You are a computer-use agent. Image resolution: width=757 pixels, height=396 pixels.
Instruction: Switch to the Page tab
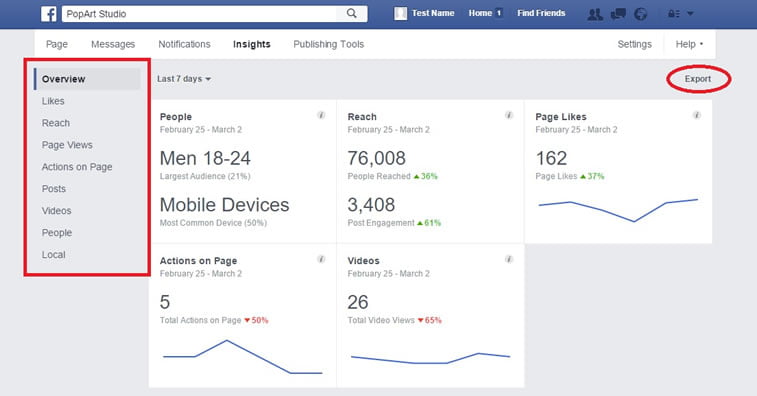pos(56,44)
